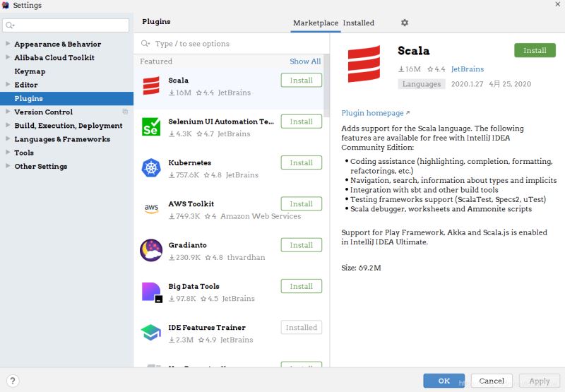Open the plugins gear settings icon

point(405,23)
